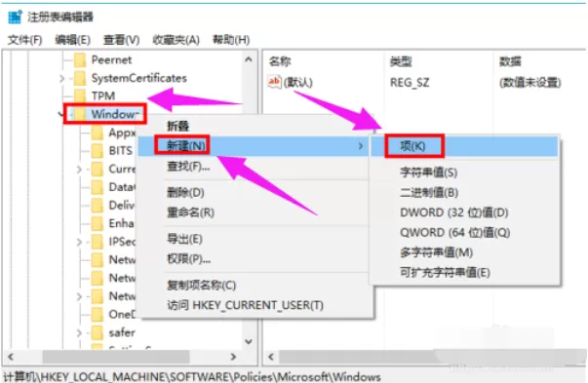Viewport: 588px width, 383px height.
Task: Click the values pane scroll left arrow
Action: 271,357
